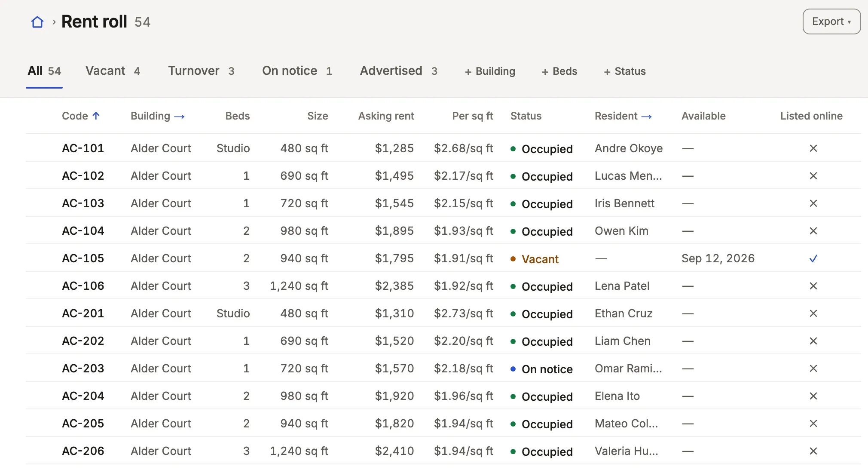Click listed online X for AC-202
Screen dimensions: 868x473
click(813, 341)
